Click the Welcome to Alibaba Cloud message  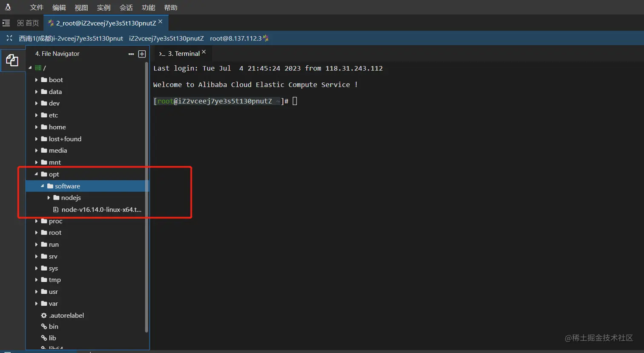[x=256, y=84]
